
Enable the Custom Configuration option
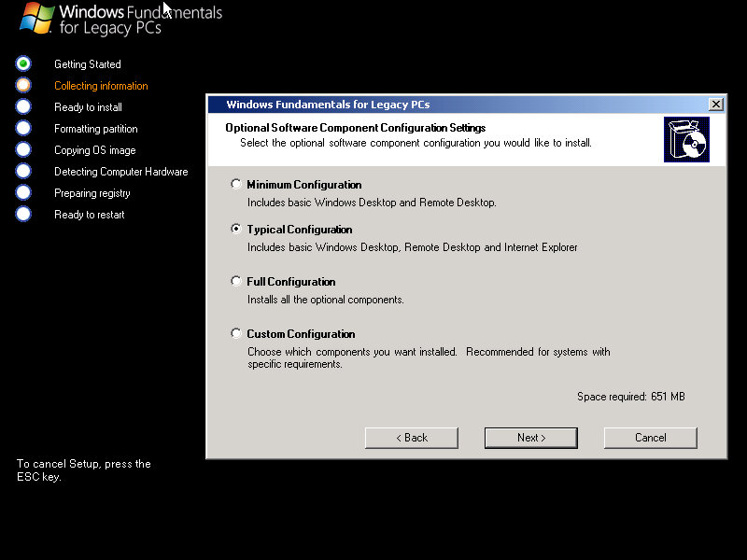236,333
